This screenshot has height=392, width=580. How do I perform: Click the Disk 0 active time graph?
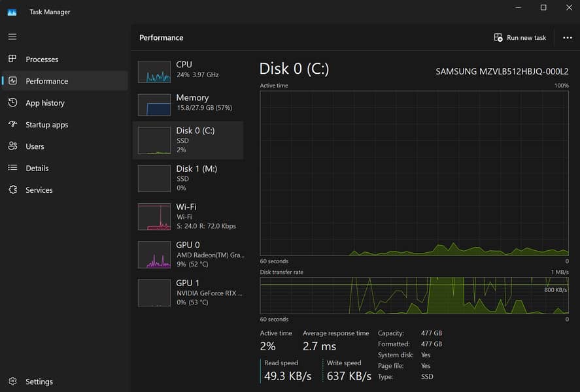[414, 173]
